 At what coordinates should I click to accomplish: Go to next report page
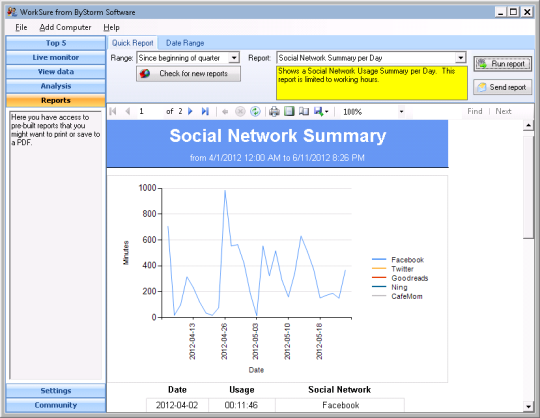pos(190,111)
